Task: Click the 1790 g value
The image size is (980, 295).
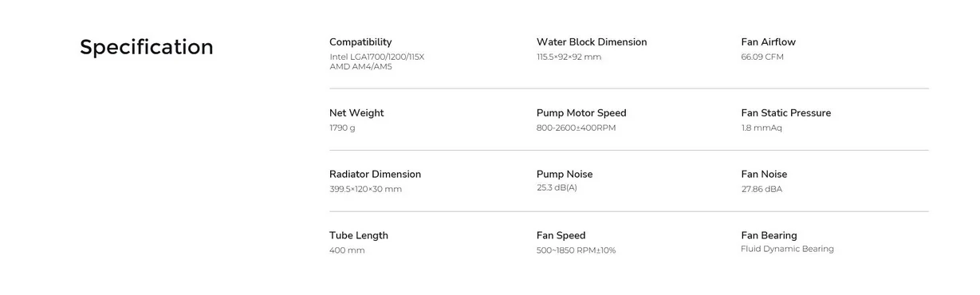Action: click(x=342, y=128)
